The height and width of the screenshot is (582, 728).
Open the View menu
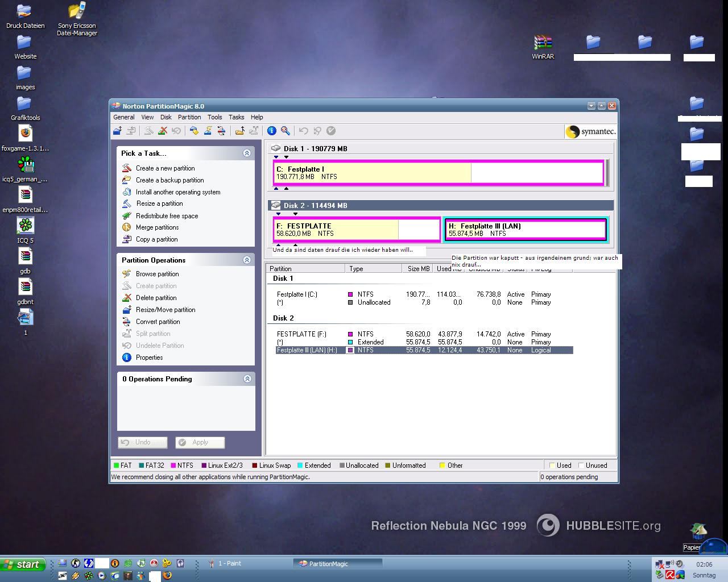[147, 117]
